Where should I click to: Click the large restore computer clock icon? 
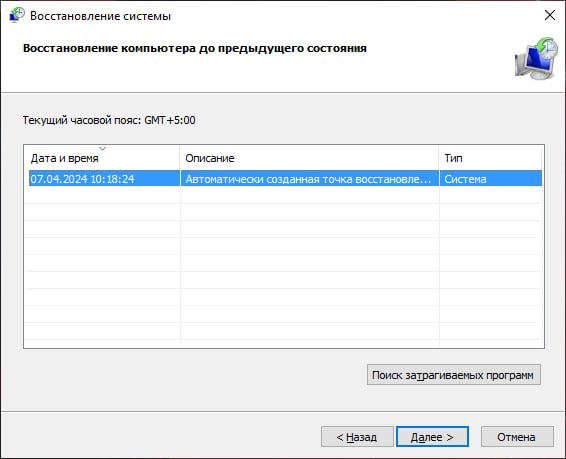[x=537, y=58]
